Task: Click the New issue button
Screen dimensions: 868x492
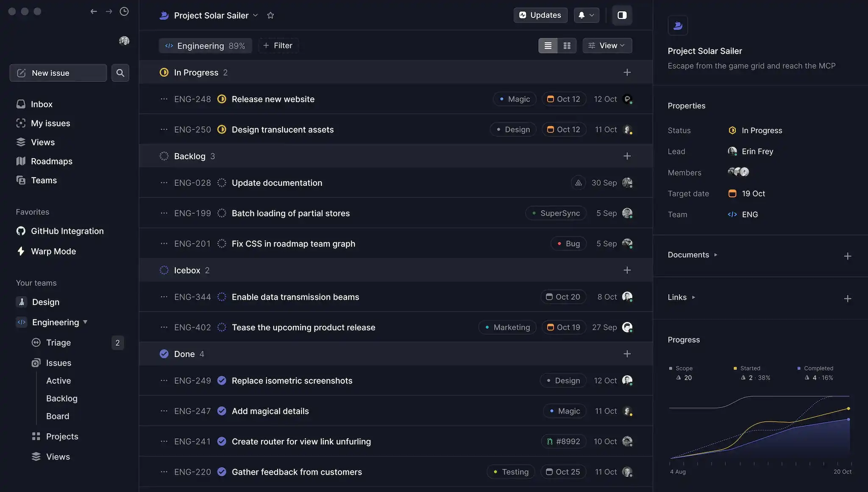Action: tap(58, 73)
